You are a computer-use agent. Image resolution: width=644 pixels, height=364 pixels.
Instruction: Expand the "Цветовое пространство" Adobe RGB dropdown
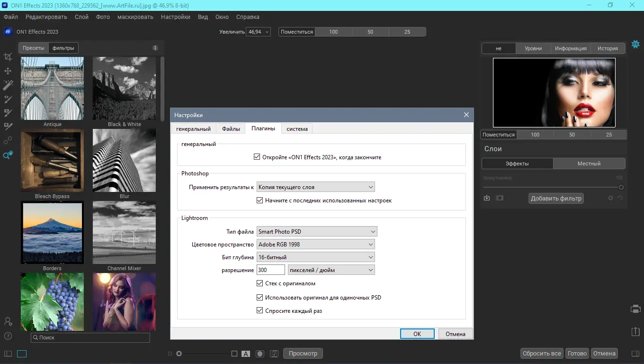click(x=315, y=245)
